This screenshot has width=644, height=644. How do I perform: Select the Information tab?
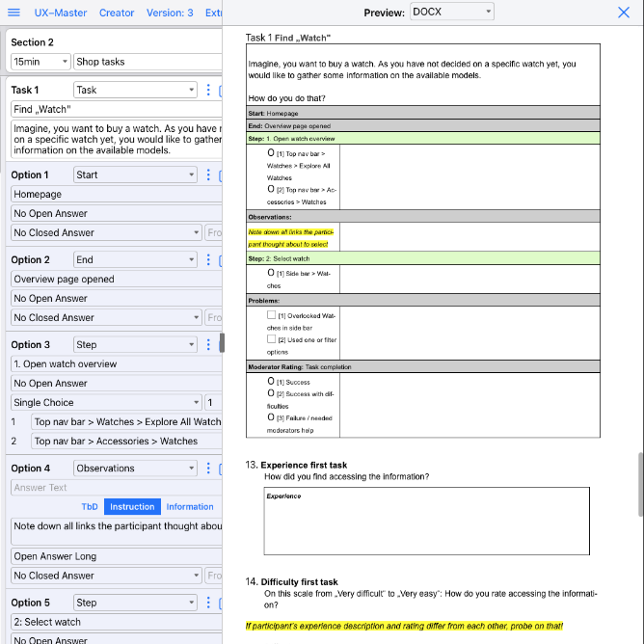coord(190,506)
